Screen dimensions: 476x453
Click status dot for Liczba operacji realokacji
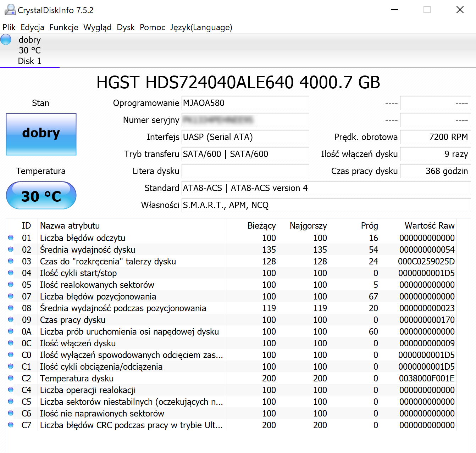point(11,390)
